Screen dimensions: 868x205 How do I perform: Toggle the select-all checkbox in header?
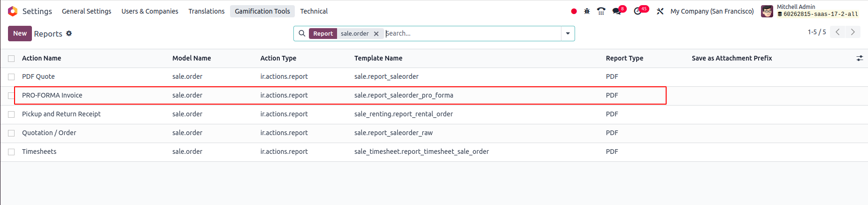(x=11, y=59)
